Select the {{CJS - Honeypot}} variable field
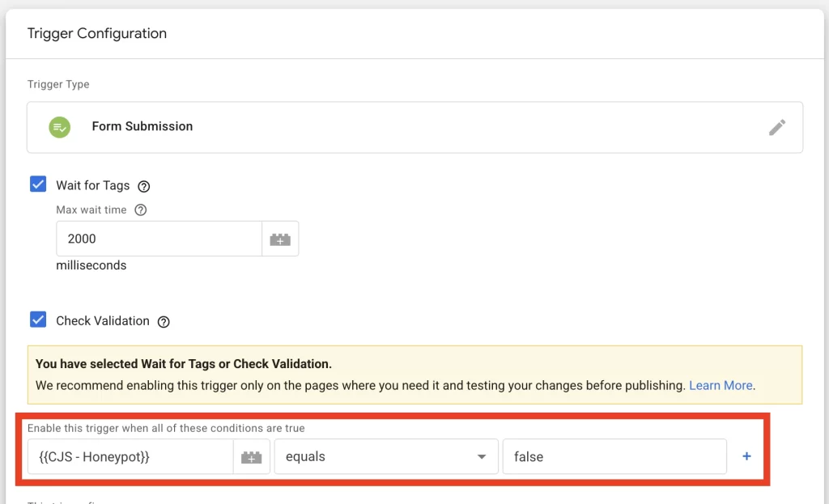 130,457
